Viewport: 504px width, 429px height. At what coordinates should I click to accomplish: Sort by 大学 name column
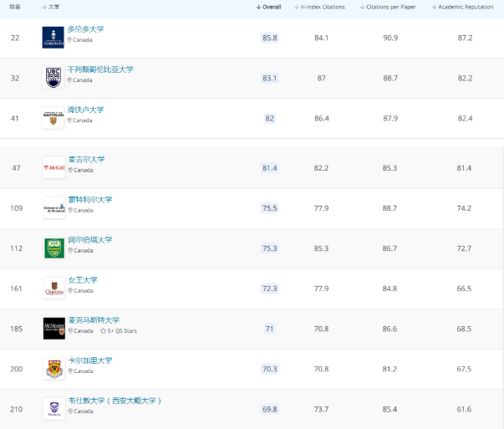[51, 7]
